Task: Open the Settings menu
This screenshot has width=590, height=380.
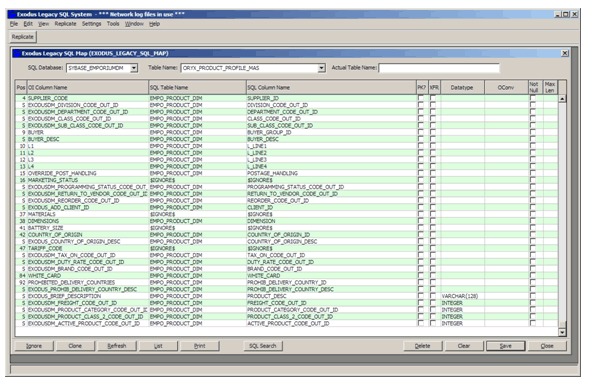Action: 91,24
